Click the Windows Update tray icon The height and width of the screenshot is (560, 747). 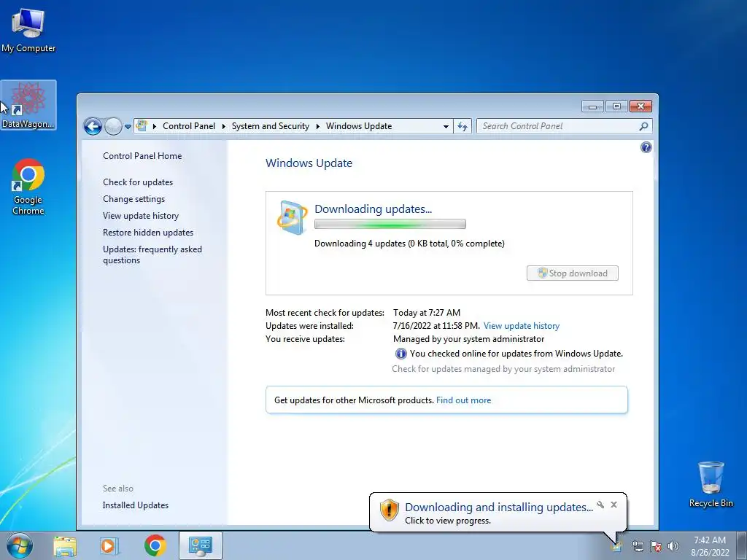(617, 547)
